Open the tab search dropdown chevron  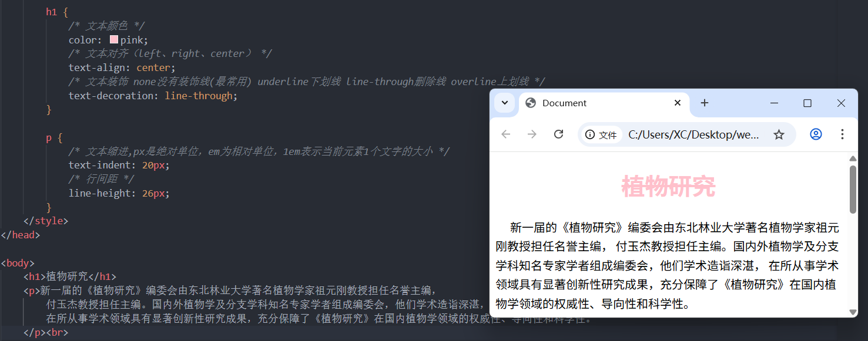(x=504, y=103)
